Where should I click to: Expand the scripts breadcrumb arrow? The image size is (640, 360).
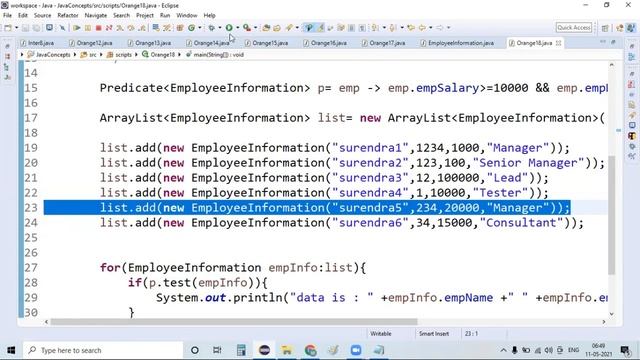tap(136, 54)
